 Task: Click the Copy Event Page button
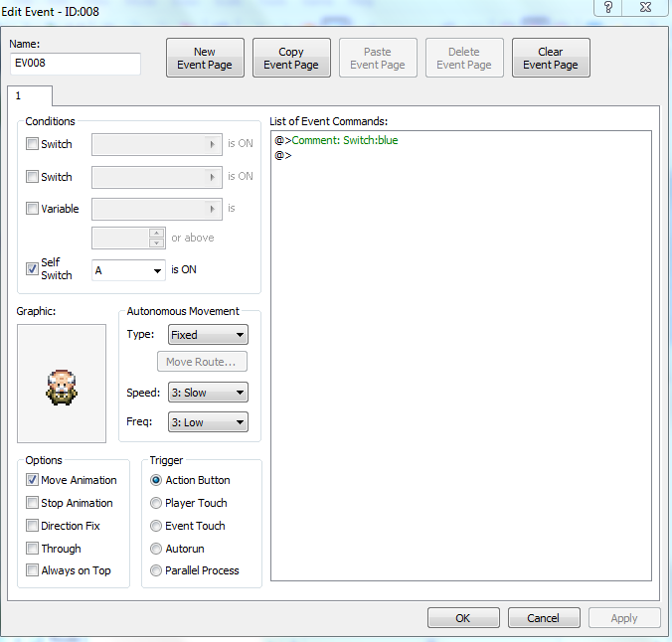pyautogui.click(x=291, y=59)
